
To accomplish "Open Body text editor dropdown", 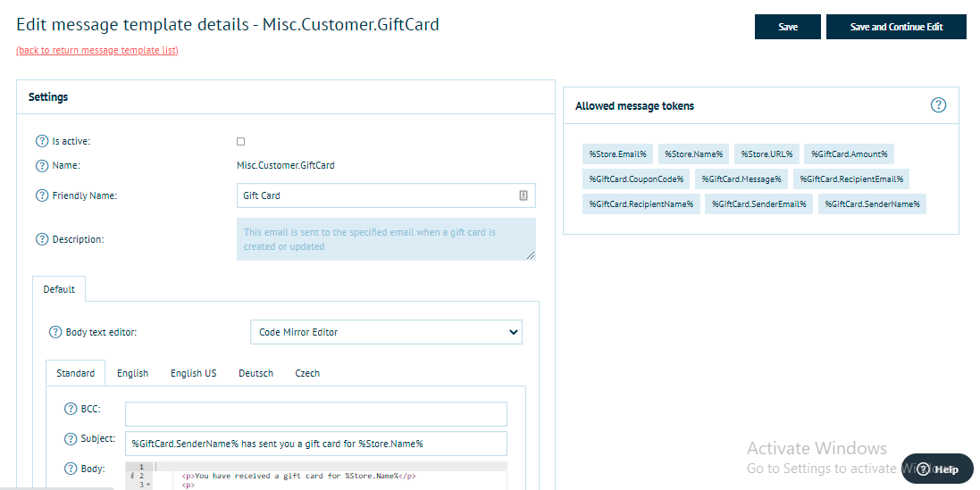I will tap(386, 332).
